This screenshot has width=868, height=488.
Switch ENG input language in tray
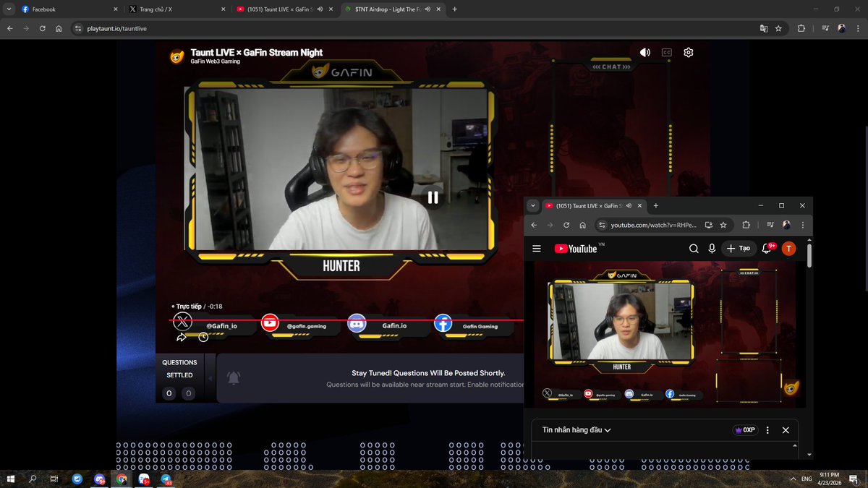pos(807,479)
